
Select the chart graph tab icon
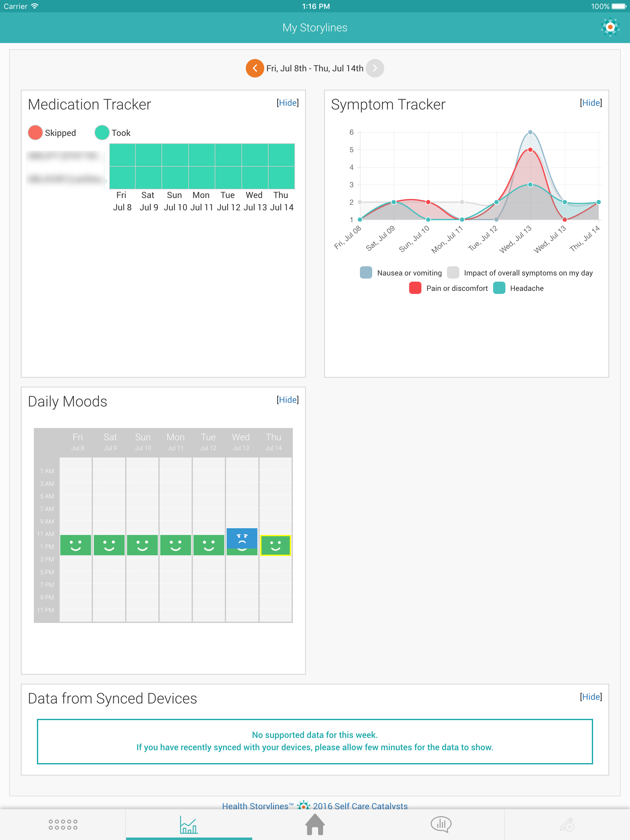189,825
